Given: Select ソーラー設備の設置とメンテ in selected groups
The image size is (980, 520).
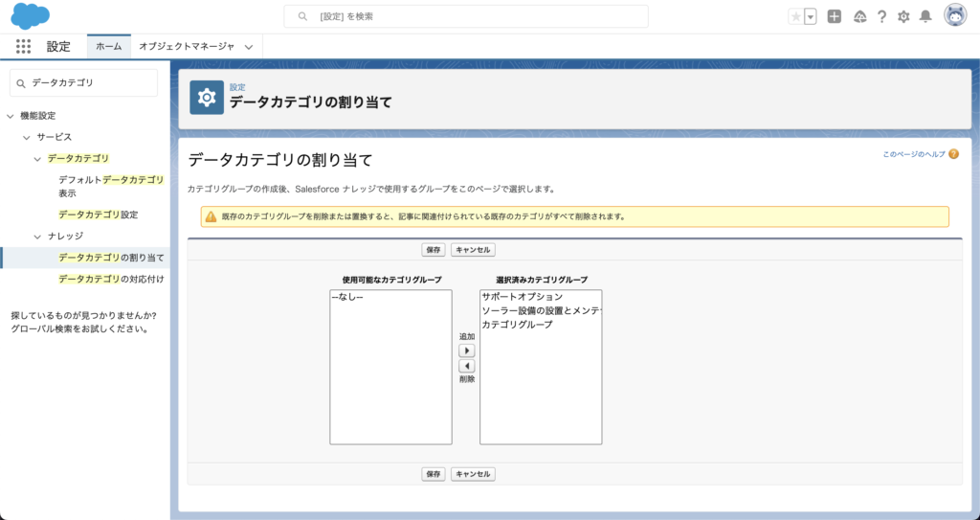Looking at the screenshot, I should click(x=541, y=310).
